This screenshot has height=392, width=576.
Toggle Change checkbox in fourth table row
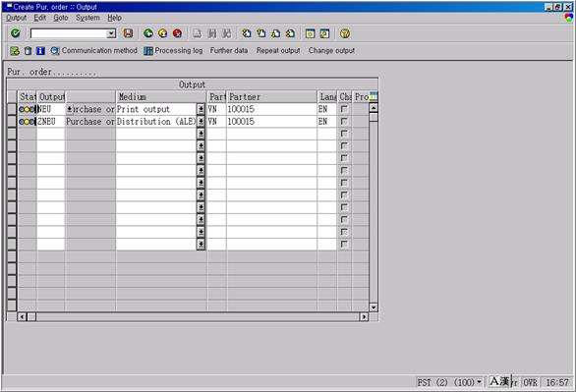click(344, 145)
